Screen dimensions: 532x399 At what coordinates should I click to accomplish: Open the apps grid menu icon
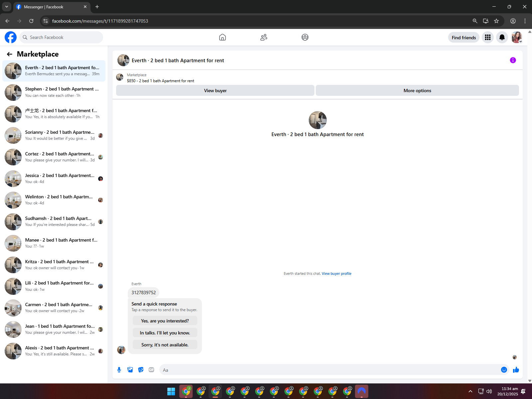coord(488,37)
